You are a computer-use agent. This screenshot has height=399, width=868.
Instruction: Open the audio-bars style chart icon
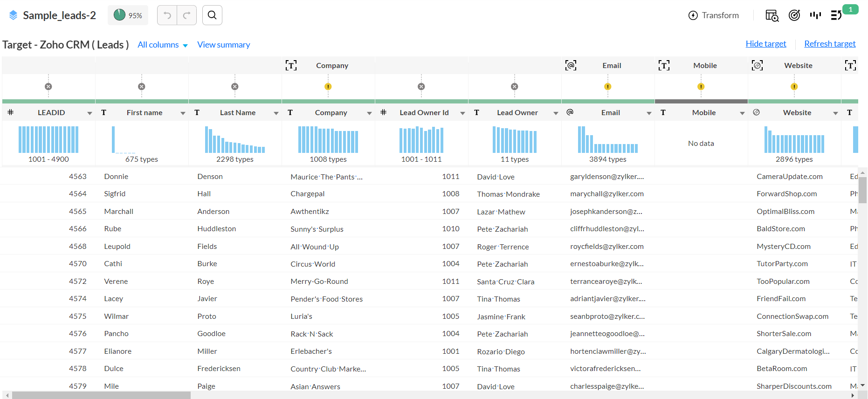click(815, 15)
